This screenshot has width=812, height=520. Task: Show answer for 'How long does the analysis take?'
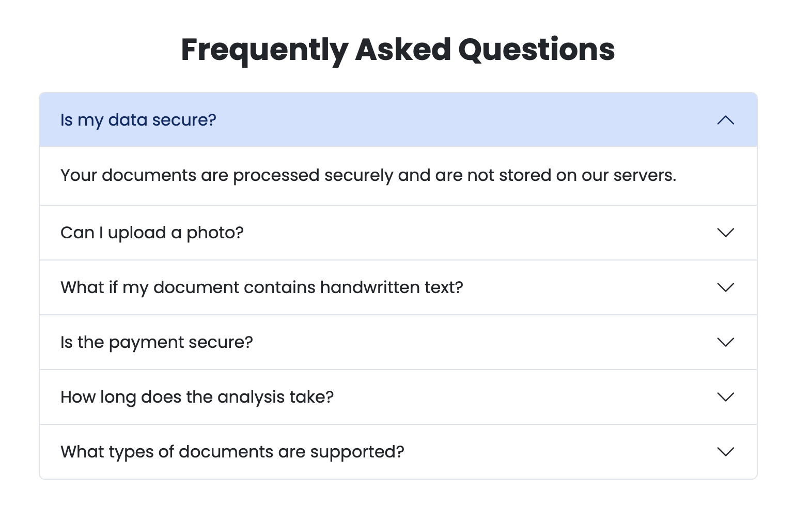pos(197,397)
